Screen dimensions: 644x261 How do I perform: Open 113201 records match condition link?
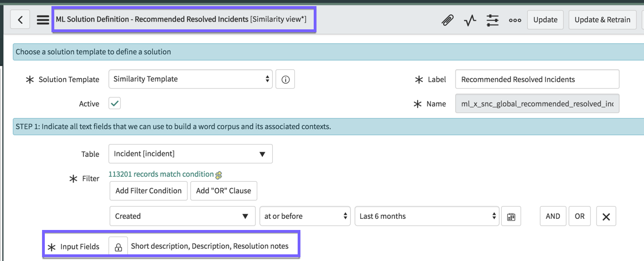pos(161,174)
